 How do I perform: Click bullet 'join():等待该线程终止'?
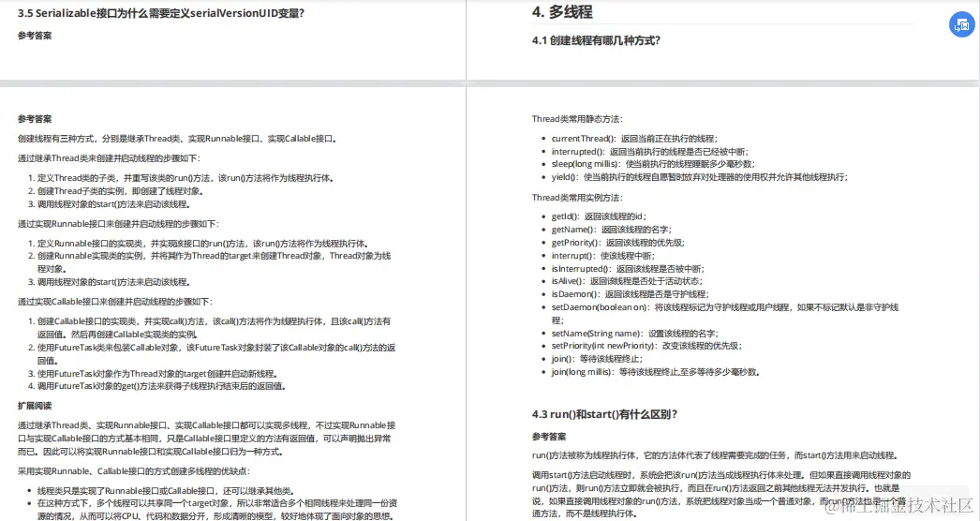click(x=597, y=359)
